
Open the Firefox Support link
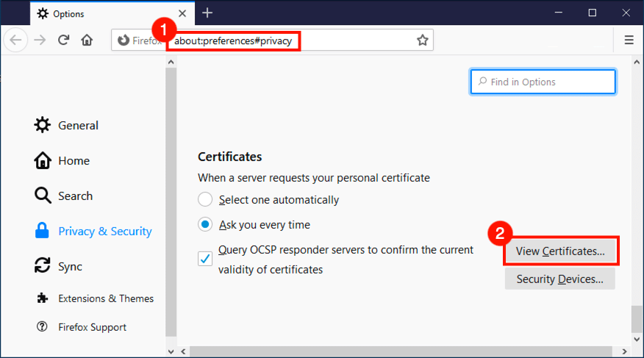92,327
